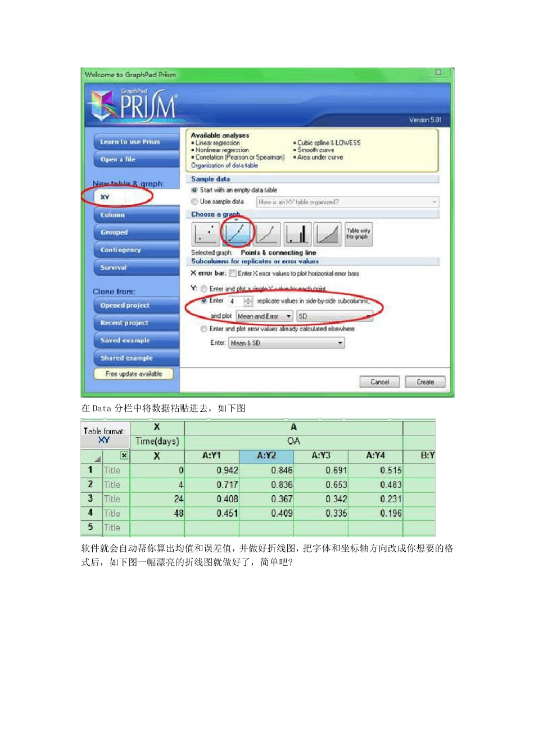Select the A:Y1 column header
The image size is (534, 756).
point(212,456)
